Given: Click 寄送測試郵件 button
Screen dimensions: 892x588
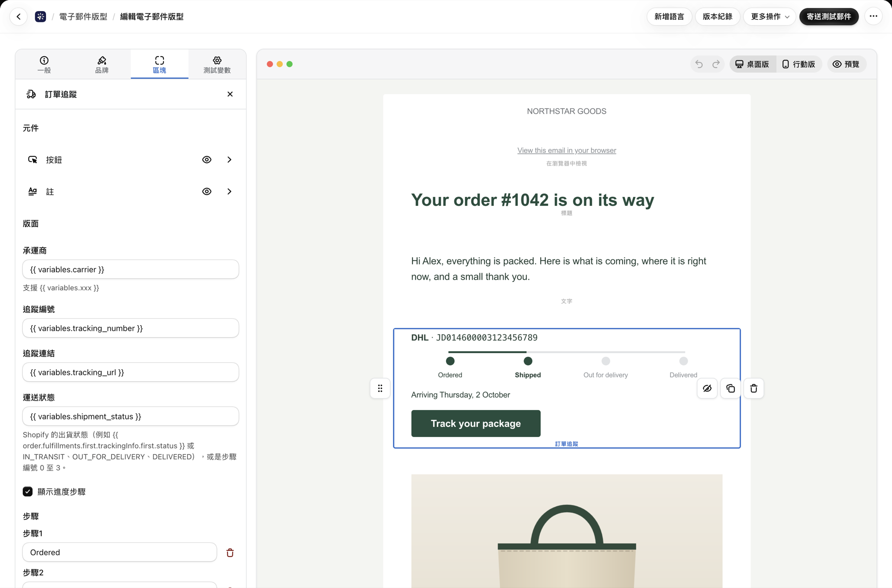Looking at the screenshot, I should pyautogui.click(x=829, y=17).
